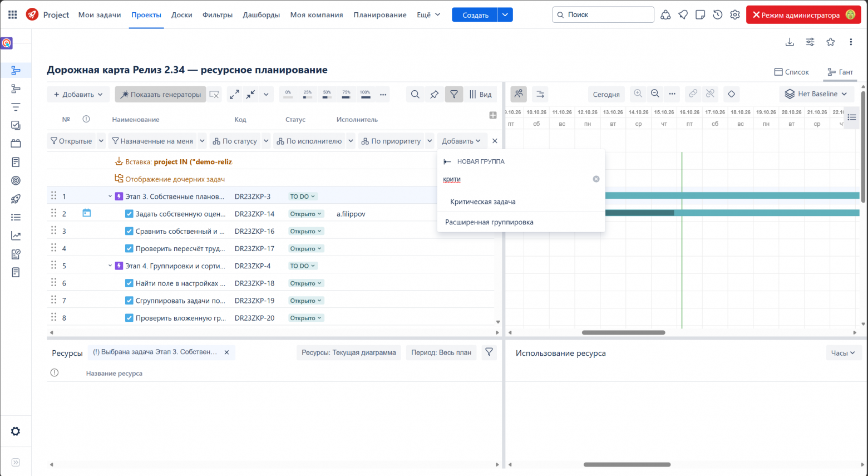The height and width of the screenshot is (476, 868).
Task: Open the status dropdown for DR23ZKP-3
Action: click(x=303, y=197)
